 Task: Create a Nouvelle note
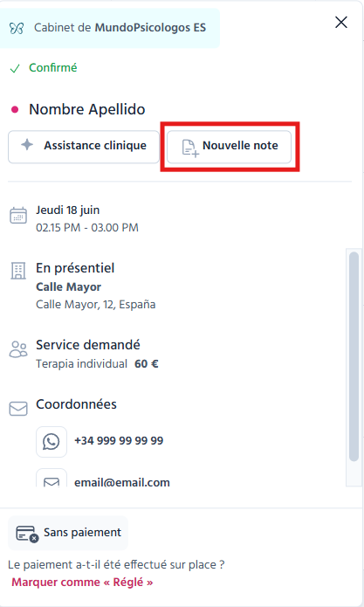229,147
